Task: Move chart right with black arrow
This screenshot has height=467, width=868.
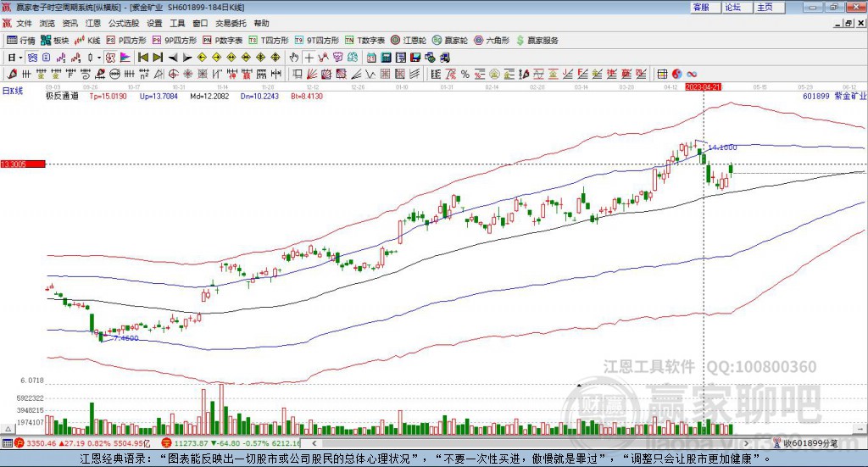Action: pyautogui.click(x=187, y=58)
